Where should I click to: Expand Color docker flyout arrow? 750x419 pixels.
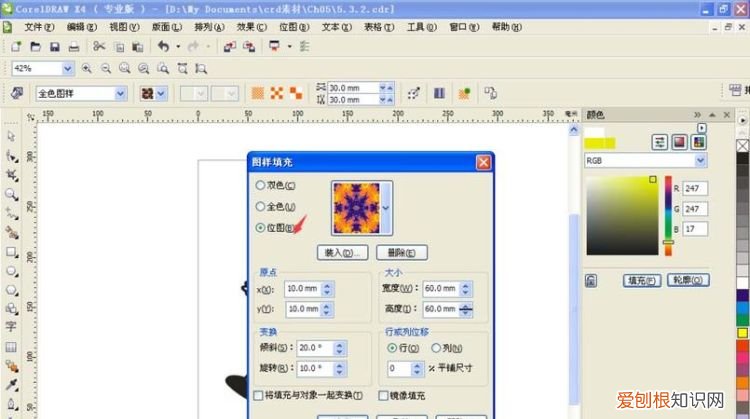click(x=701, y=128)
